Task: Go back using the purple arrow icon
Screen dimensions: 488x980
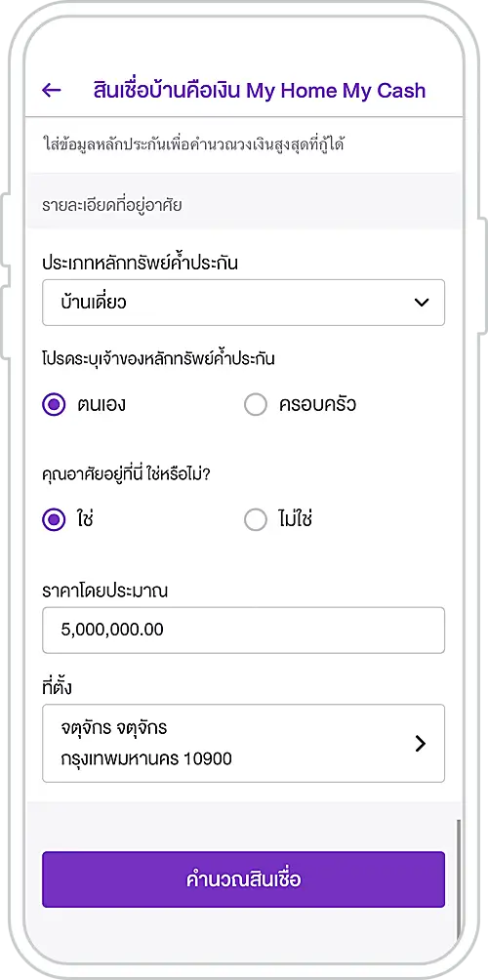Action: coord(51,90)
